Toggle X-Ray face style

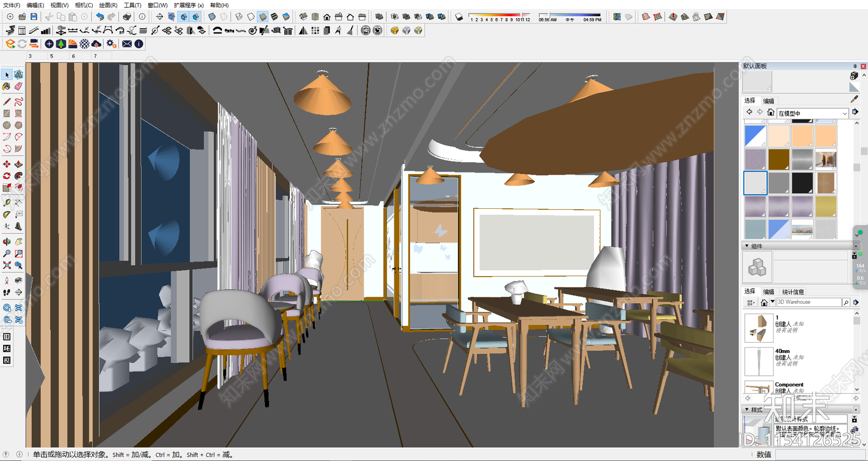pos(212,17)
